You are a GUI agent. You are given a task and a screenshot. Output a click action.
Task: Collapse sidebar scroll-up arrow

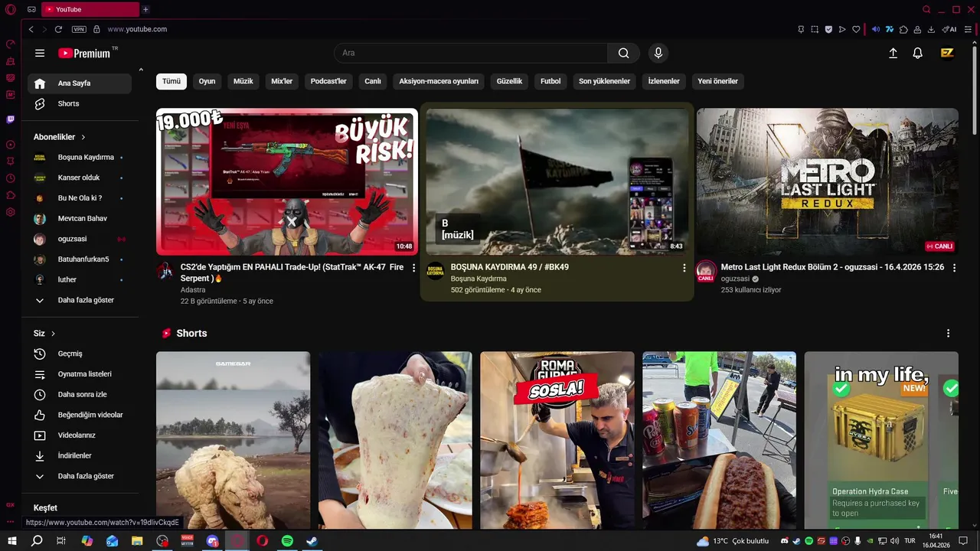(x=141, y=70)
